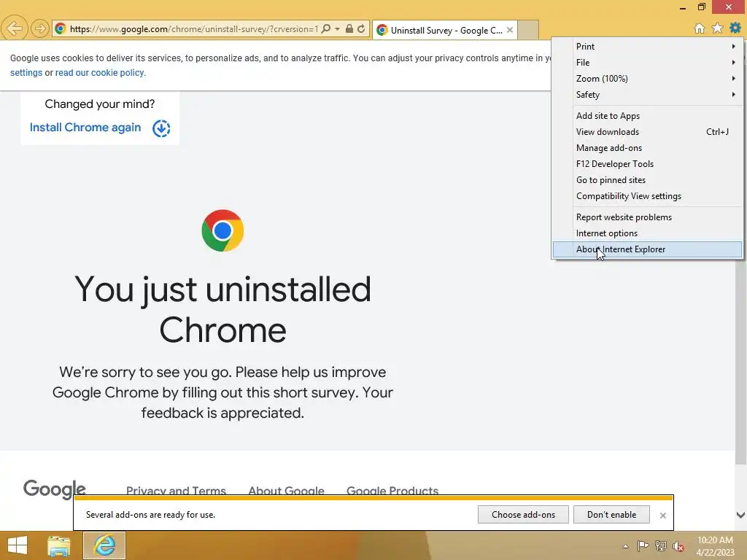747x560 pixels.
Task: Open File Explorer from the taskbar
Action: (x=58, y=545)
